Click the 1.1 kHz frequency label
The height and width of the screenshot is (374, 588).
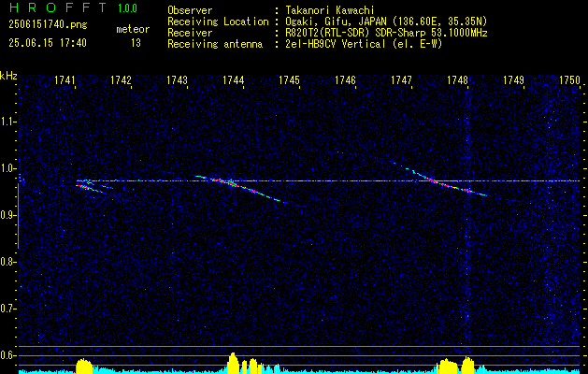pyautogui.click(x=7, y=122)
